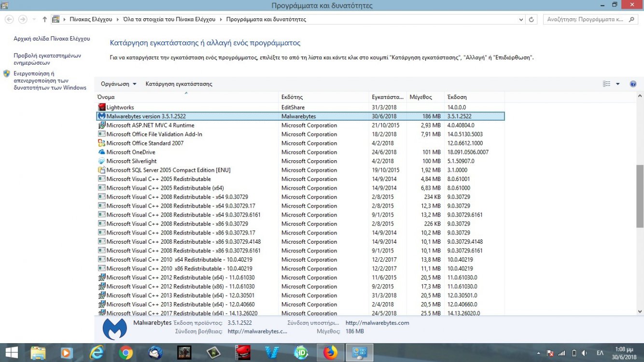Select Microsoft Silverlight in the program list
644x362 pixels.
(x=131, y=161)
